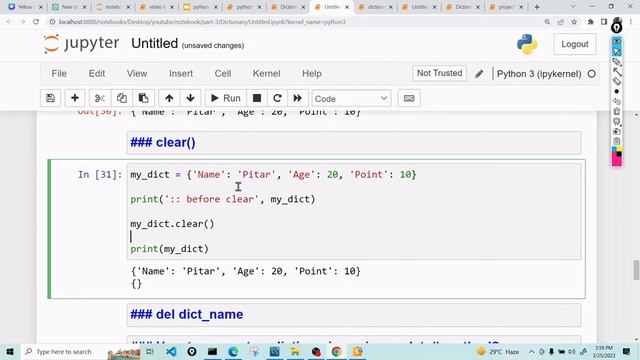Click the notebook vertical scrollbar thumb
The image size is (640, 360).
click(636, 270)
